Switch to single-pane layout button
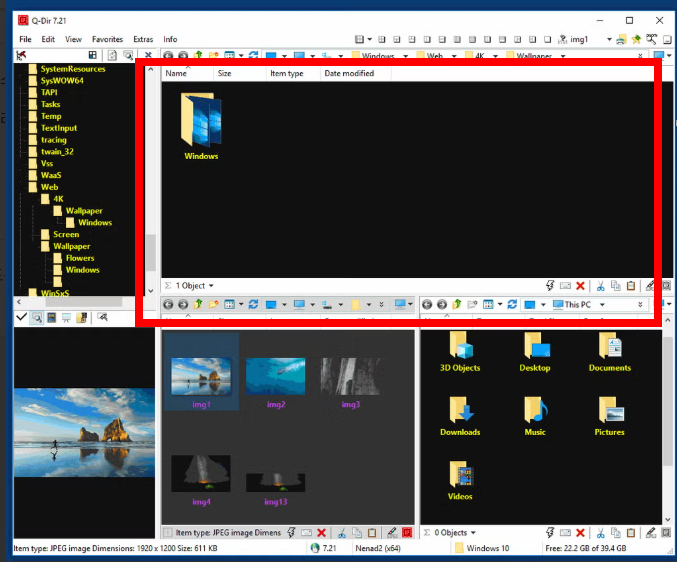 click(x=547, y=39)
